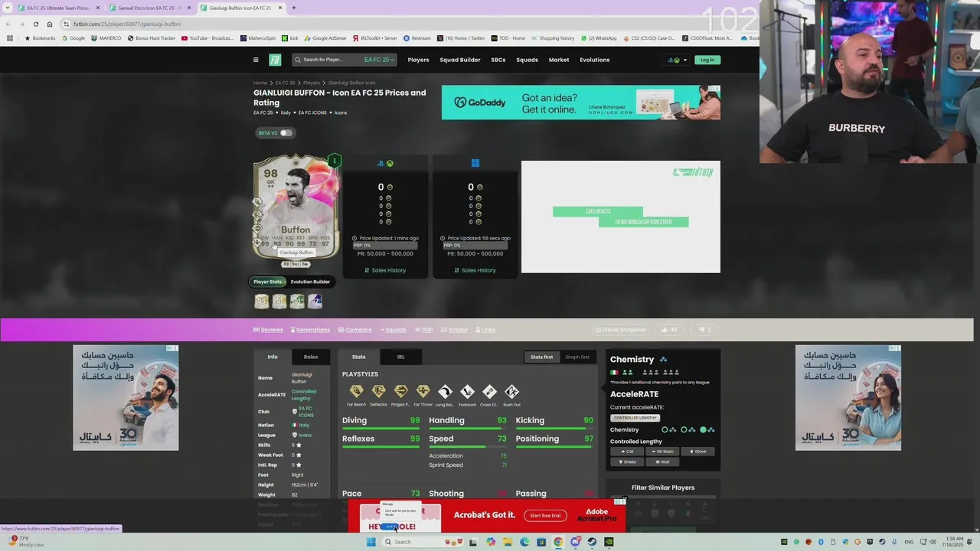This screenshot has width=980, height=551.
Task: Open Google Chrome from the taskbar
Action: 558,542
